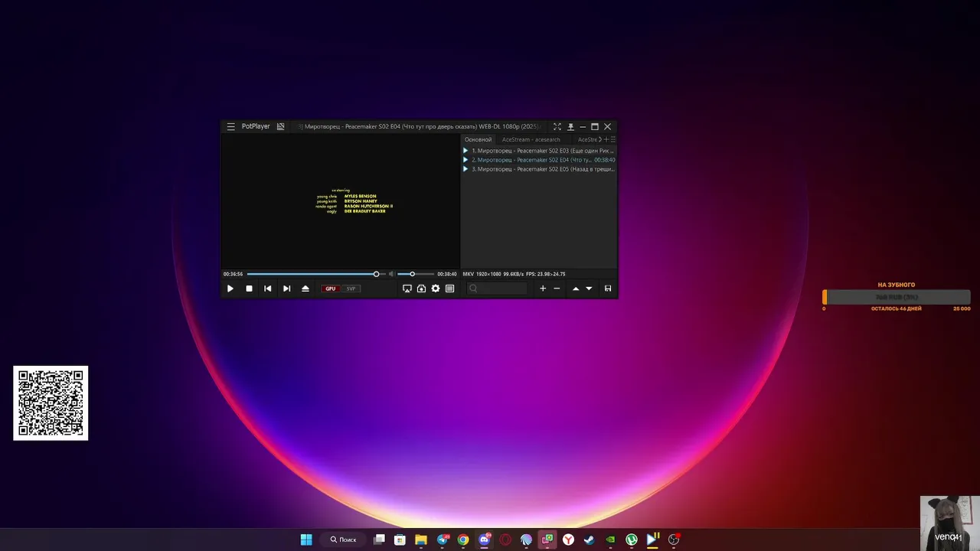Open Yandex Browser from the taskbar
The height and width of the screenshot is (551, 980).
point(568,540)
